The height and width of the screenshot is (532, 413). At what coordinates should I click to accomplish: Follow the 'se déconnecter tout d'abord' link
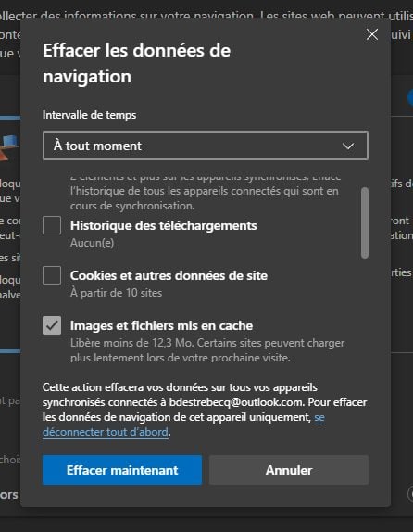pos(183,424)
